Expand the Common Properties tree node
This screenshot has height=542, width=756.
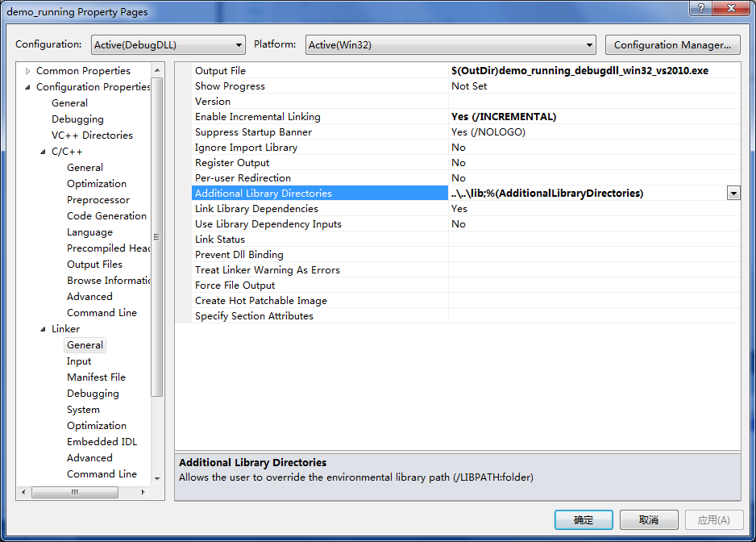click(28, 71)
